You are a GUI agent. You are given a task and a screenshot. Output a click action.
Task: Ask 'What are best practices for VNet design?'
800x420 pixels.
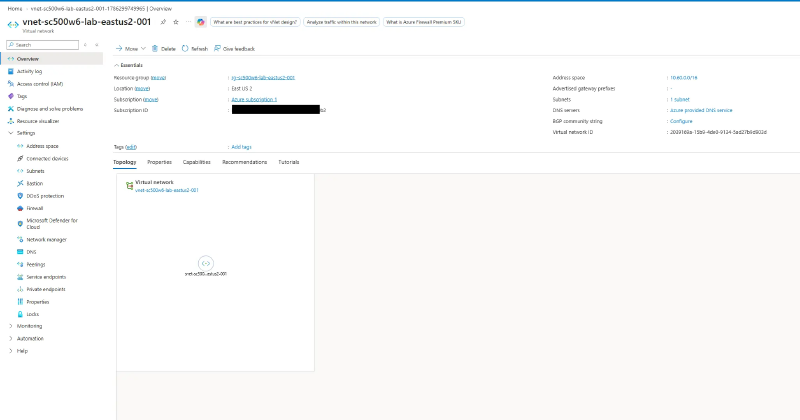[x=255, y=22]
